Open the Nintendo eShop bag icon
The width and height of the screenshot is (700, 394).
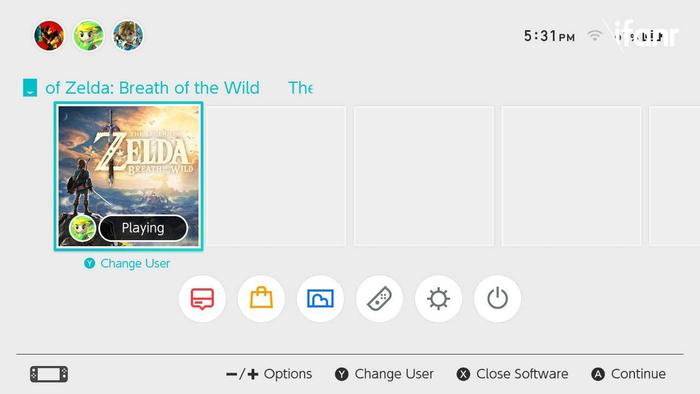(x=261, y=299)
